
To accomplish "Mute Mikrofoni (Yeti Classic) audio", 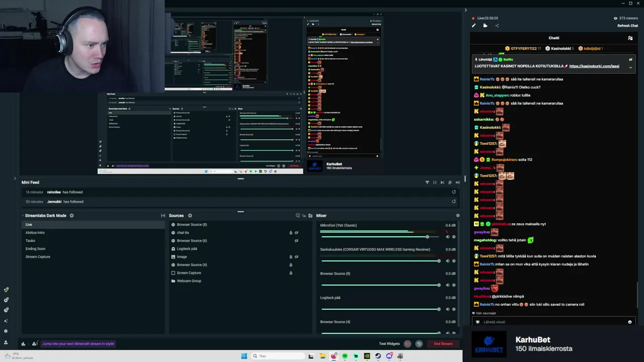I will 447,237.
